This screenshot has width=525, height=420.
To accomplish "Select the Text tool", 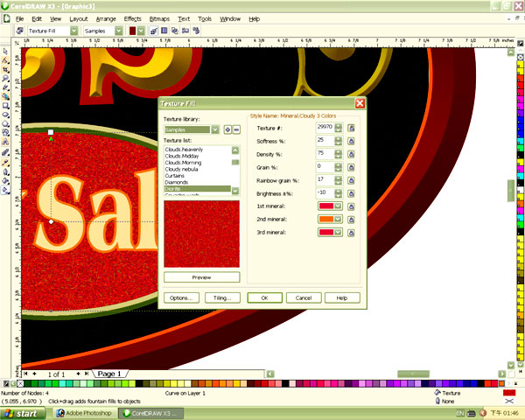I will (x=5, y=142).
